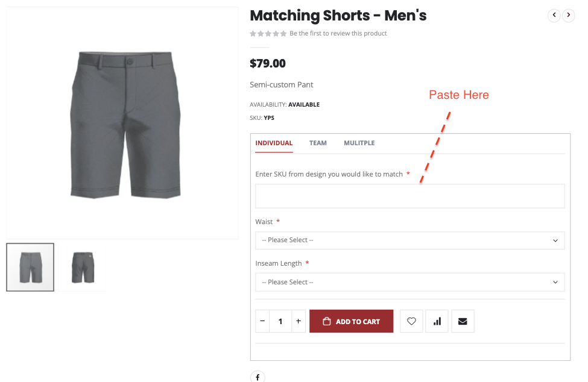Go to next product arrow
The width and height of the screenshot is (588, 382).
[568, 16]
